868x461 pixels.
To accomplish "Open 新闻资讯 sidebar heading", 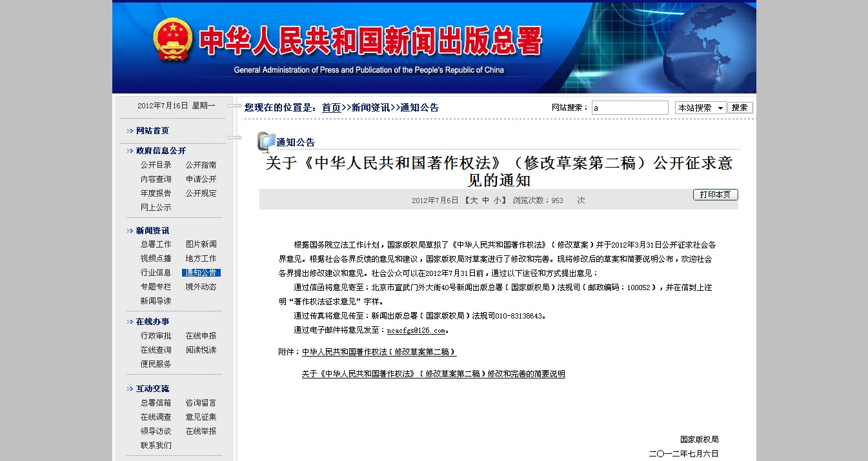I will point(152,231).
